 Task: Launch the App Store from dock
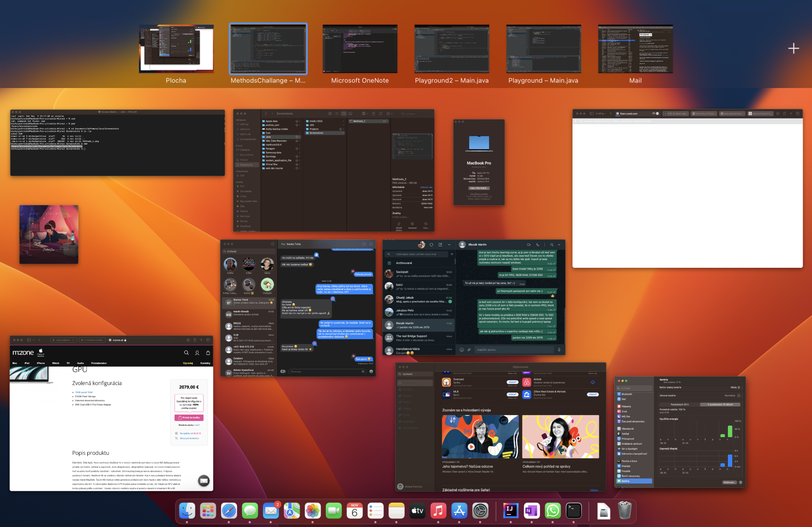coord(459,510)
